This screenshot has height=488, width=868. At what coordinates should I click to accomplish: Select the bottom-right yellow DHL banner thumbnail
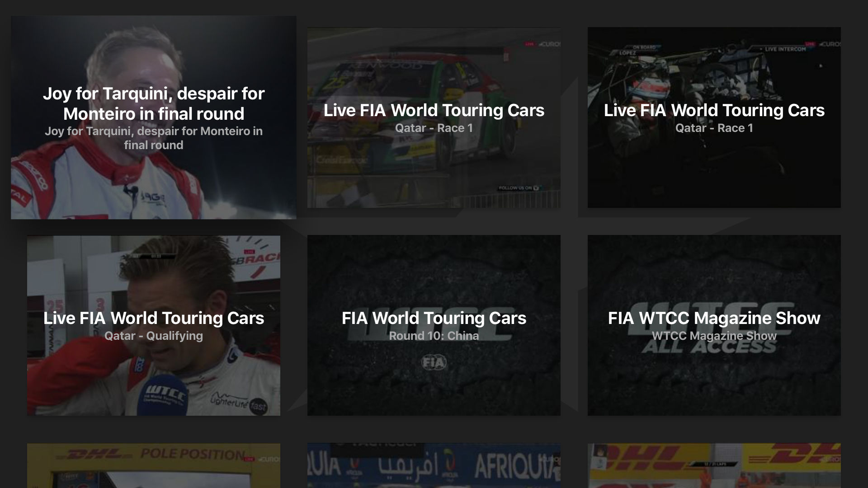(x=714, y=465)
